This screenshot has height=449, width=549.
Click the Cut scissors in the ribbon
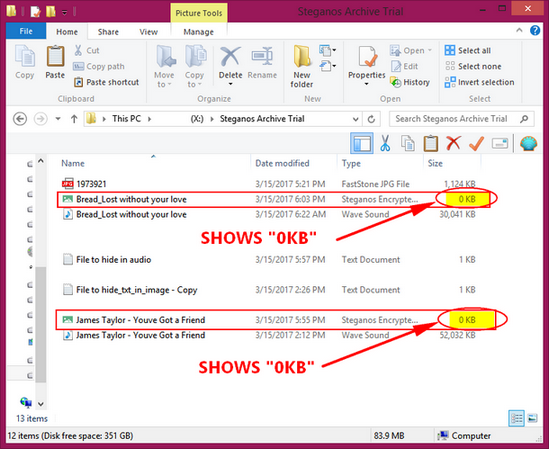coord(78,50)
